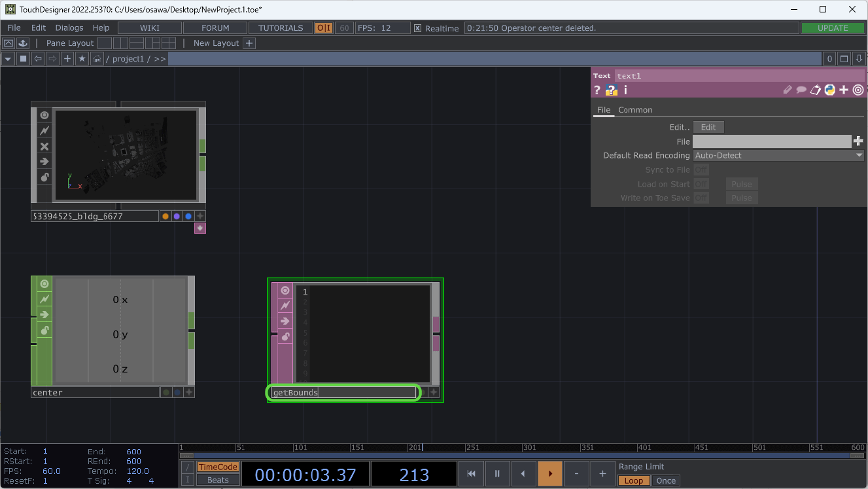This screenshot has height=489, width=868.
Task: Select the orange color swatch under the bldg node
Action: (165, 215)
